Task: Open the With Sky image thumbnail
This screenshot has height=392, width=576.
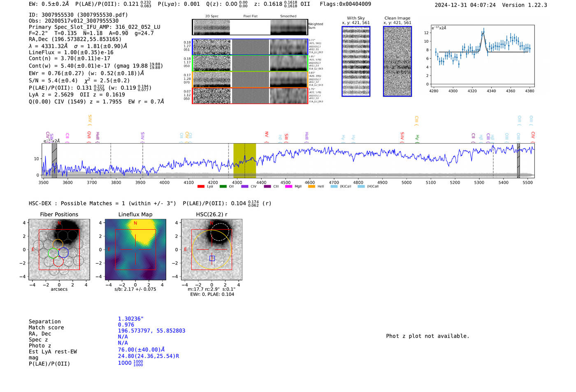Action: (356, 62)
